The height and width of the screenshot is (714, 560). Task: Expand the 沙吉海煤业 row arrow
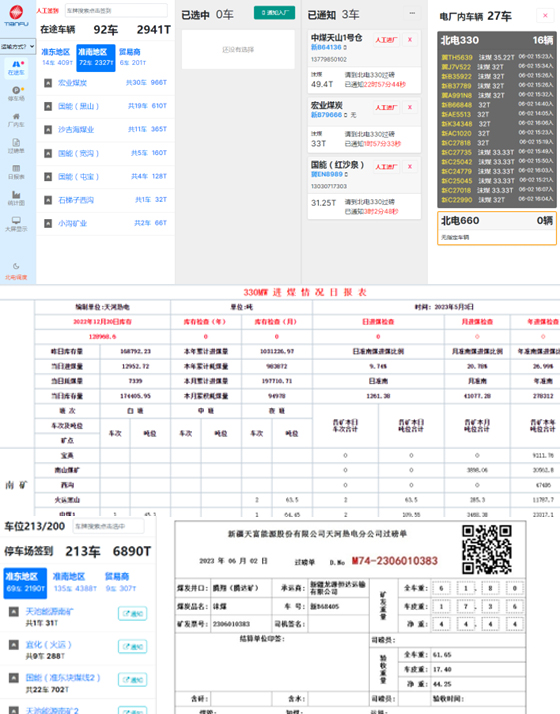(48, 130)
